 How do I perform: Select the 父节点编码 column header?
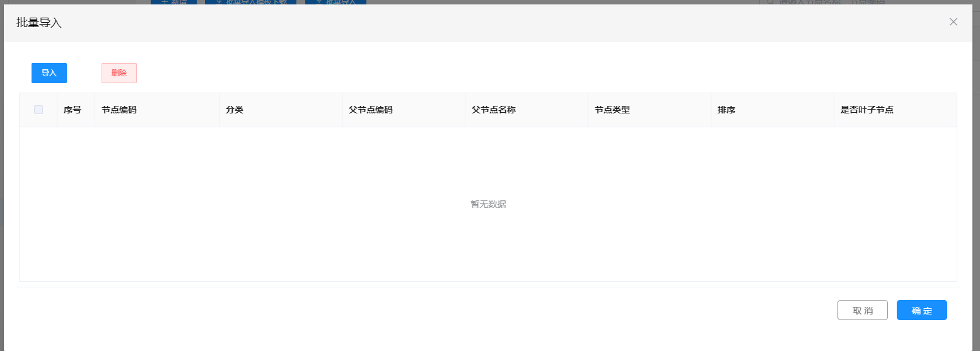point(371,110)
